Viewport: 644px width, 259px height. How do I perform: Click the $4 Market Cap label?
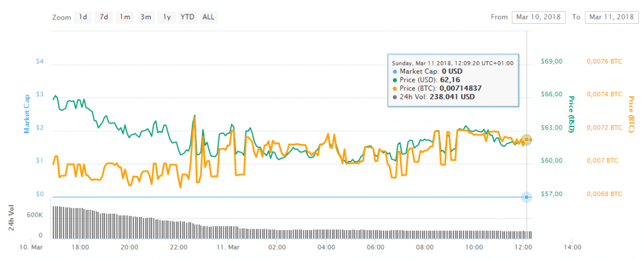pos(40,62)
